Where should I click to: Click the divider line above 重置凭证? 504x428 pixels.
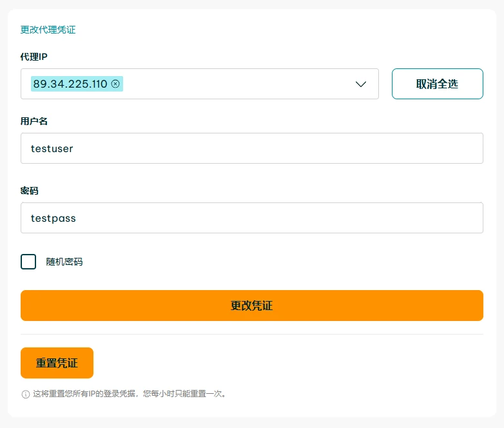pyautogui.click(x=252, y=334)
